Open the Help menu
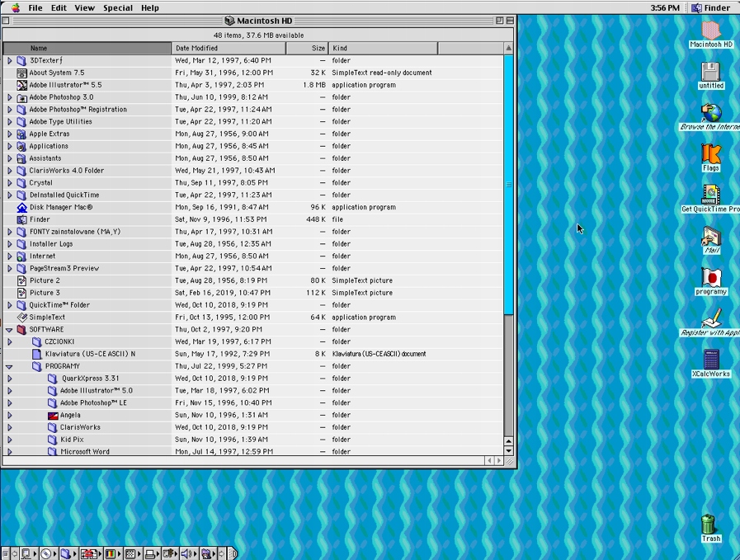Viewport: 740px width, 560px height. pos(149,8)
